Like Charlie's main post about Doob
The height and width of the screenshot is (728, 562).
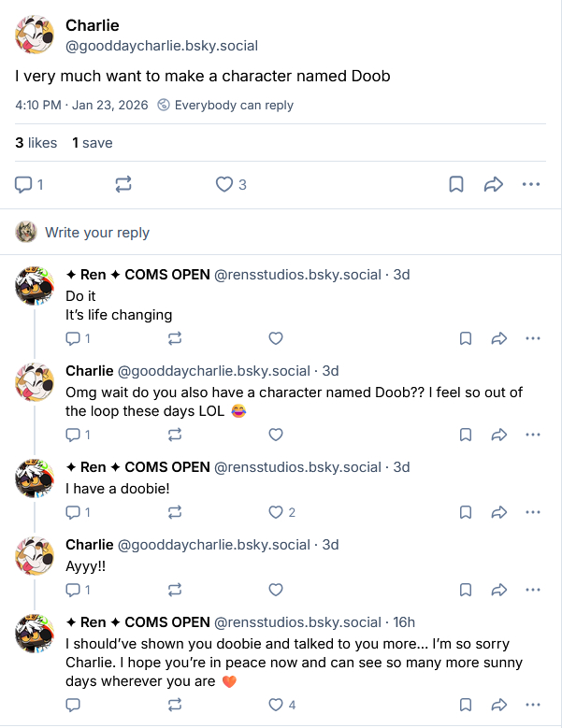point(224,184)
